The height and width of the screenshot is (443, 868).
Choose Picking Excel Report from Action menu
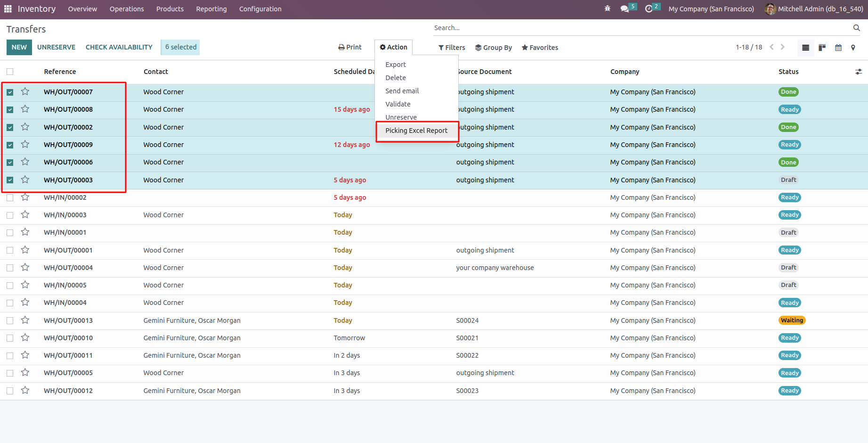tap(416, 131)
